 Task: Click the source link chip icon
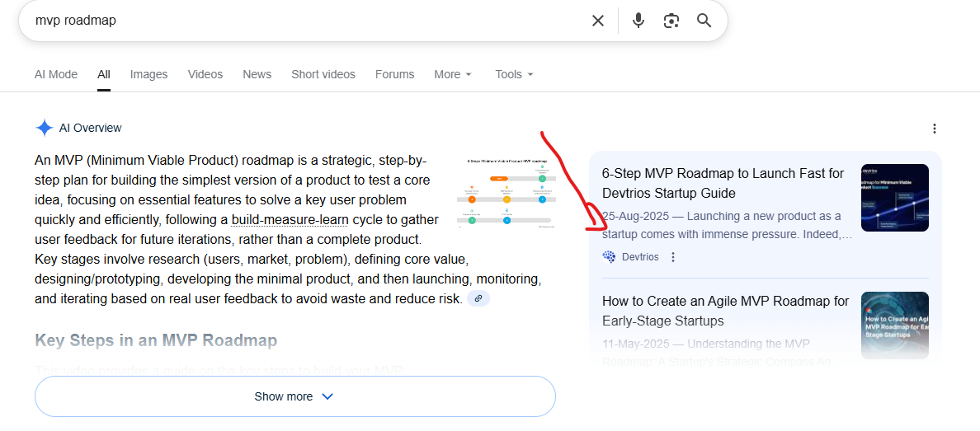[x=478, y=298]
